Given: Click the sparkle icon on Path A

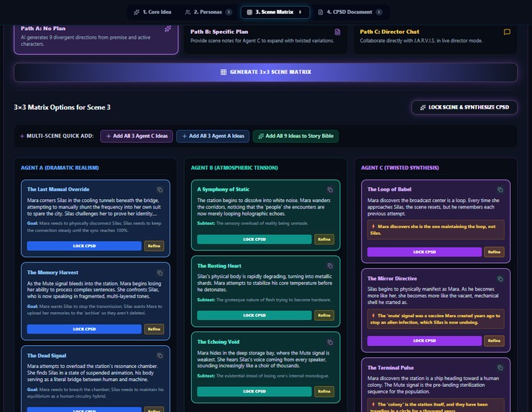Looking at the screenshot, I should click(x=168, y=29).
